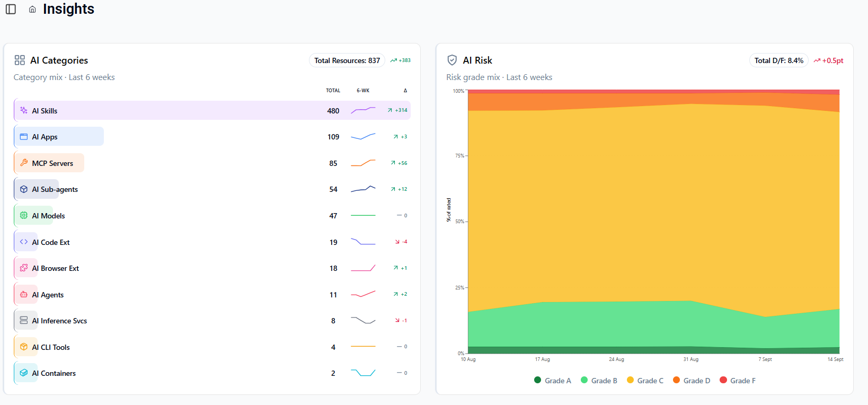868x405 pixels.
Task: Click the AI Apps window icon
Action: 24,137
